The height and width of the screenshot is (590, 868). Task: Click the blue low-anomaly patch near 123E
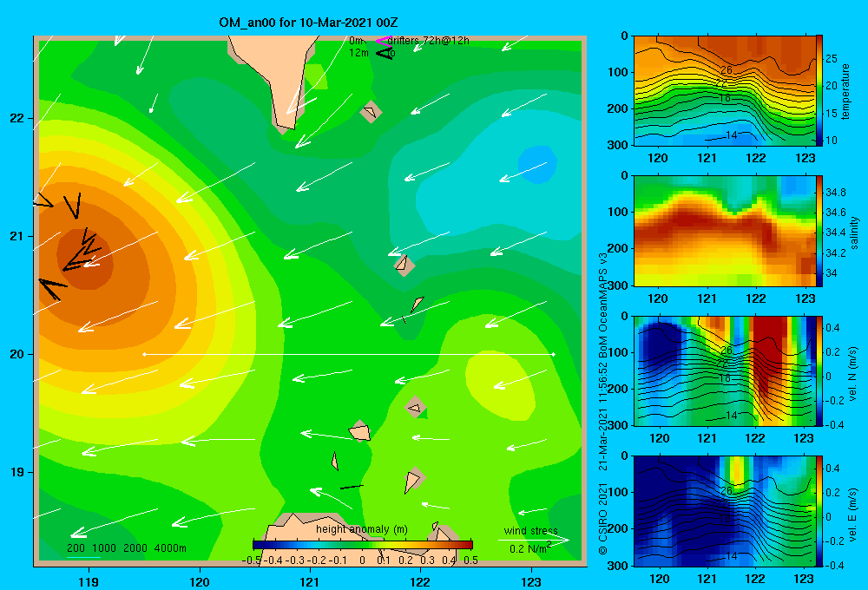537,164
